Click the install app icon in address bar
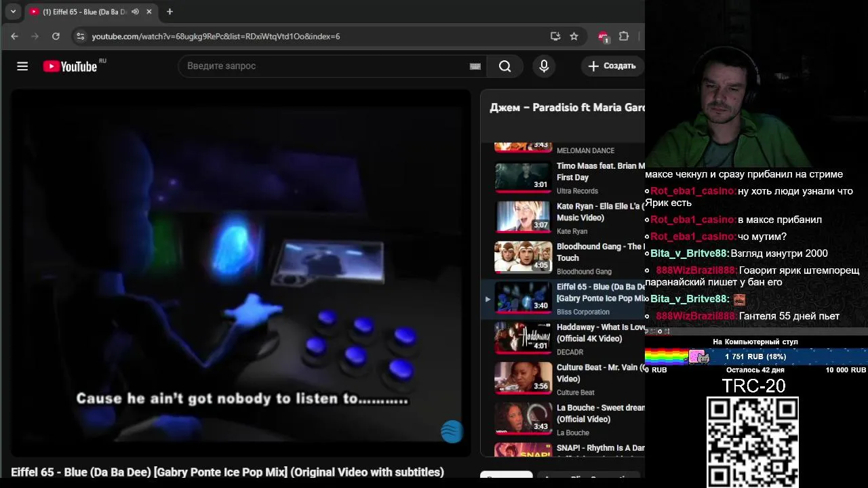The image size is (868, 488). 555,36
